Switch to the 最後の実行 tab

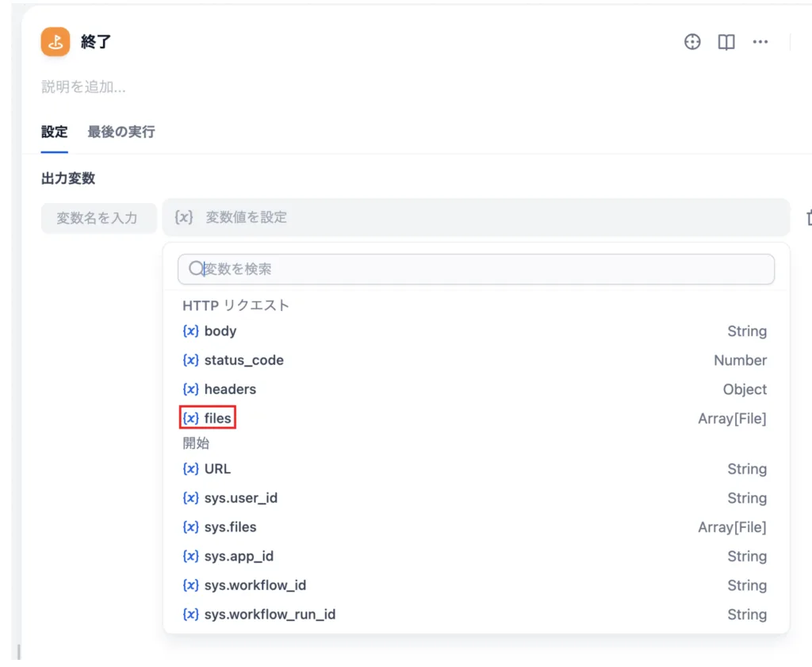121,132
